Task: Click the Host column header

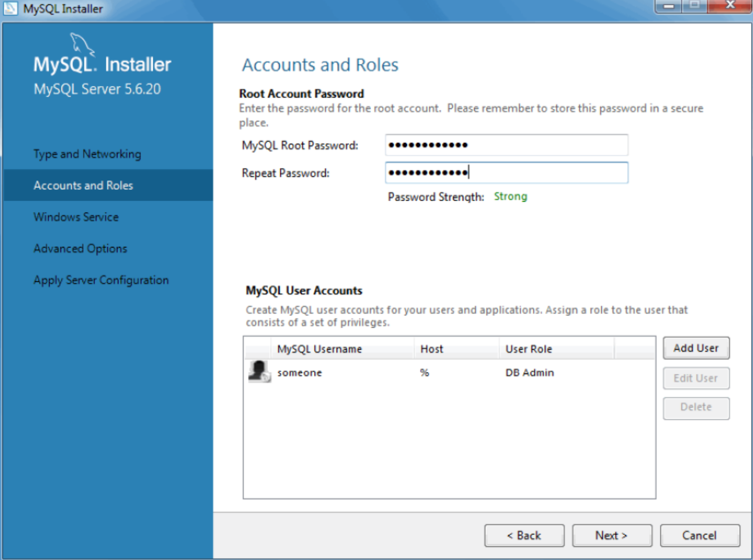Action: tap(431, 348)
